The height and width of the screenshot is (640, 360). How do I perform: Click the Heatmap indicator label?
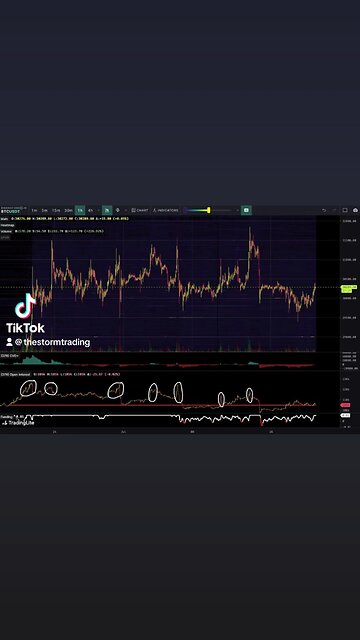(7, 225)
